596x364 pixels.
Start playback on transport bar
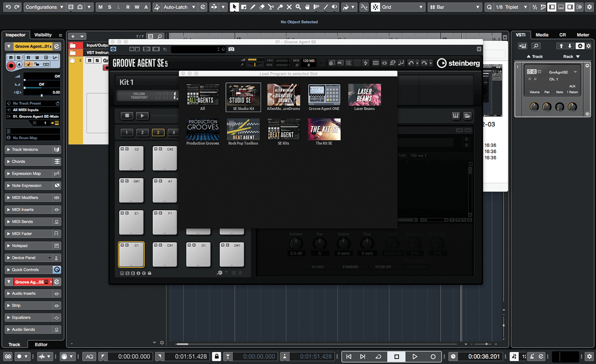(x=415, y=356)
